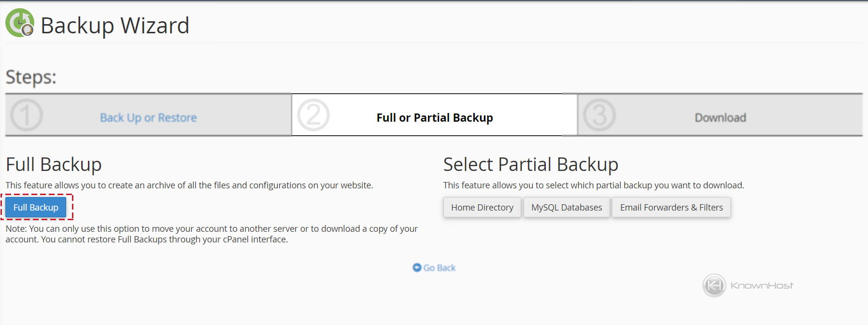Click the blue arrow icon beside Go Back
The image size is (868, 325).
click(x=417, y=267)
